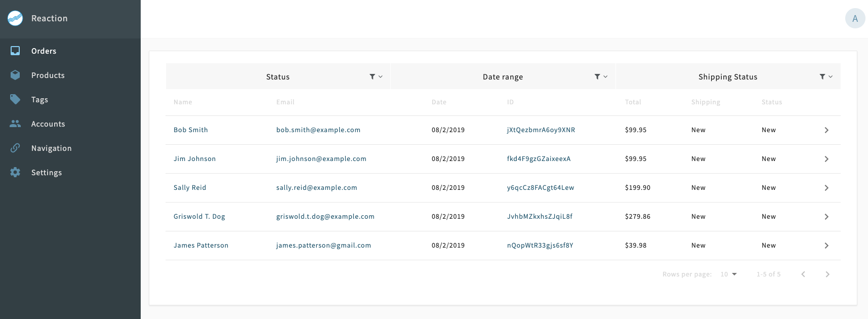Open the Shipping Status filter dropdown
Screen dimensions: 868x319
tap(825, 76)
